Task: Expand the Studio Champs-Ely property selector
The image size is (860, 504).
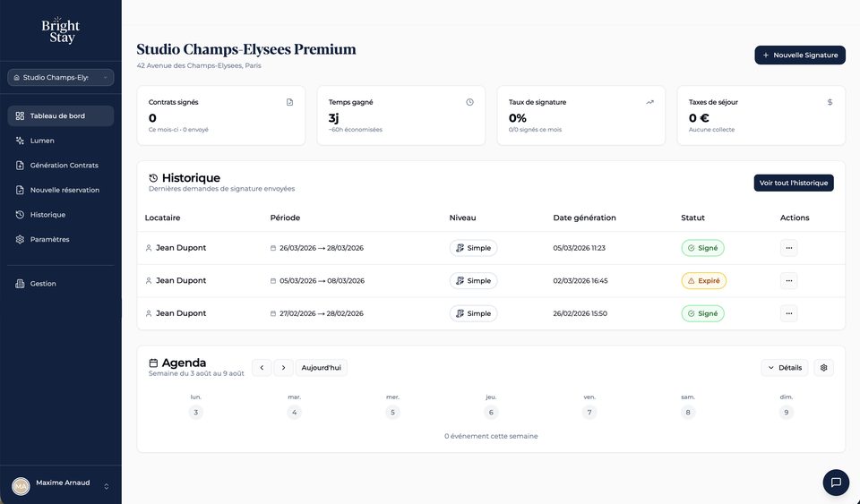Action: 60,77
